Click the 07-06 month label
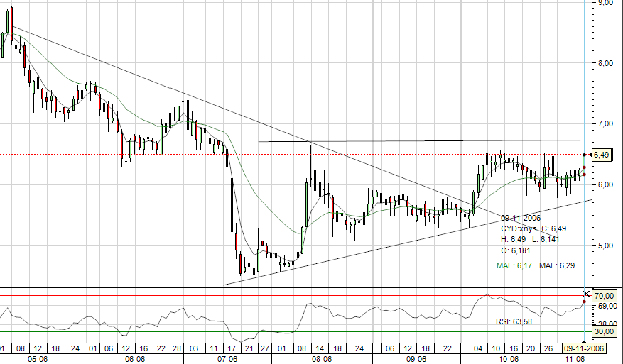The height and width of the screenshot is (364, 623). [x=227, y=359]
